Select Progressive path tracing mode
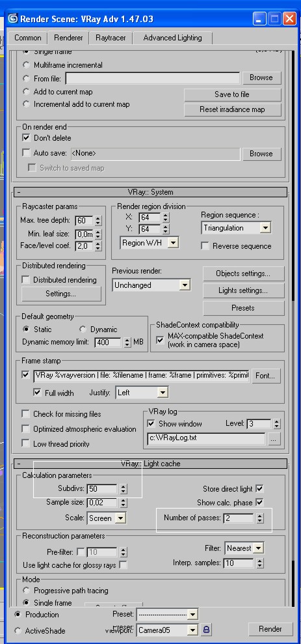Screen dimensions: 301x644 tap(26, 590)
